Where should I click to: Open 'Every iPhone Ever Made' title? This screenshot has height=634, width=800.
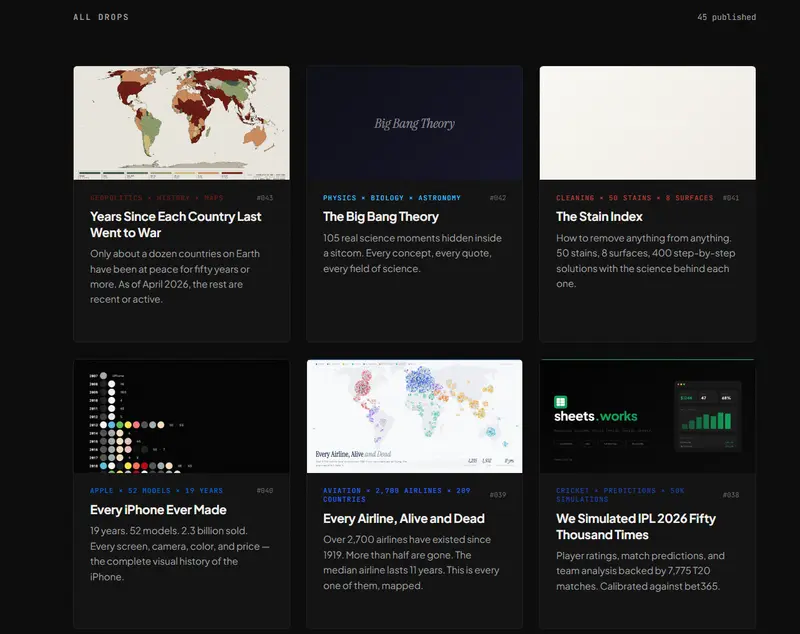coord(158,510)
